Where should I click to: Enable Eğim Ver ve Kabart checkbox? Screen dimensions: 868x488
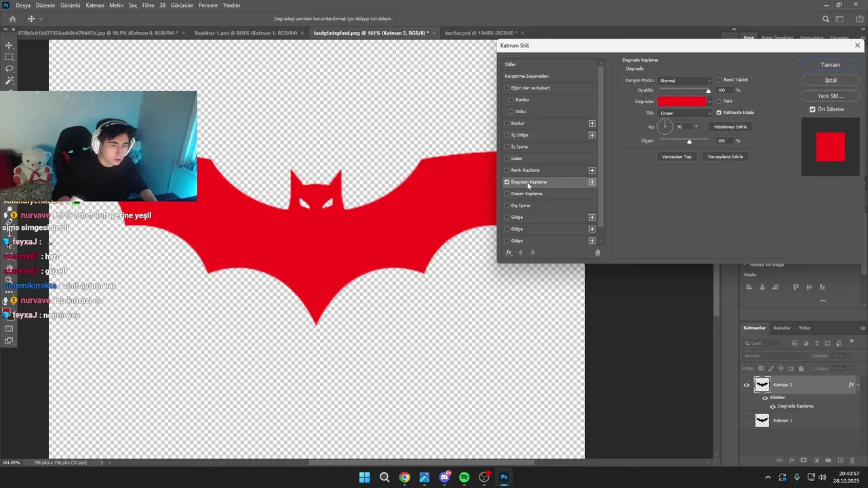coord(507,88)
